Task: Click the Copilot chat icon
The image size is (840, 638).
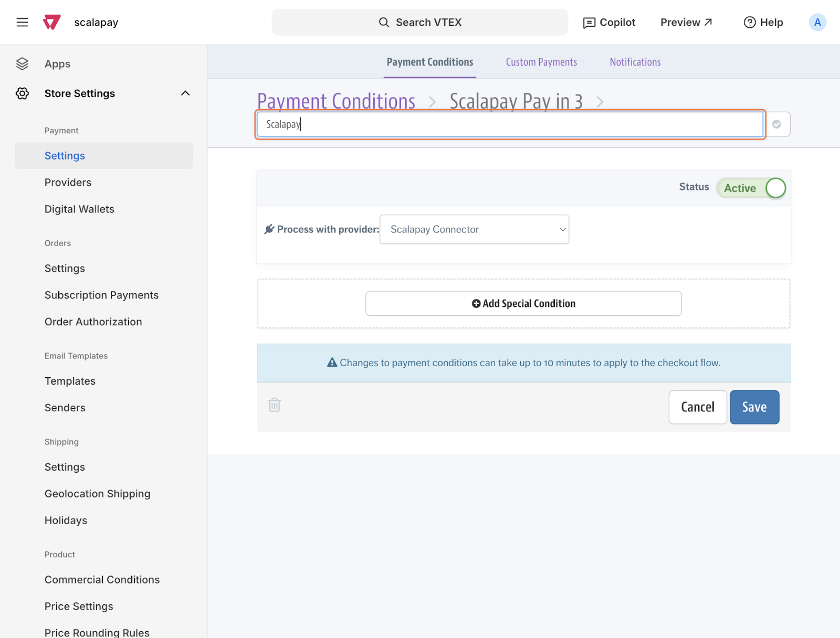Action: pyautogui.click(x=589, y=23)
